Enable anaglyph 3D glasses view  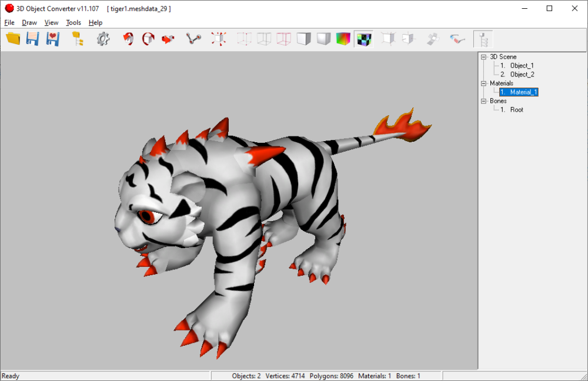coord(457,38)
